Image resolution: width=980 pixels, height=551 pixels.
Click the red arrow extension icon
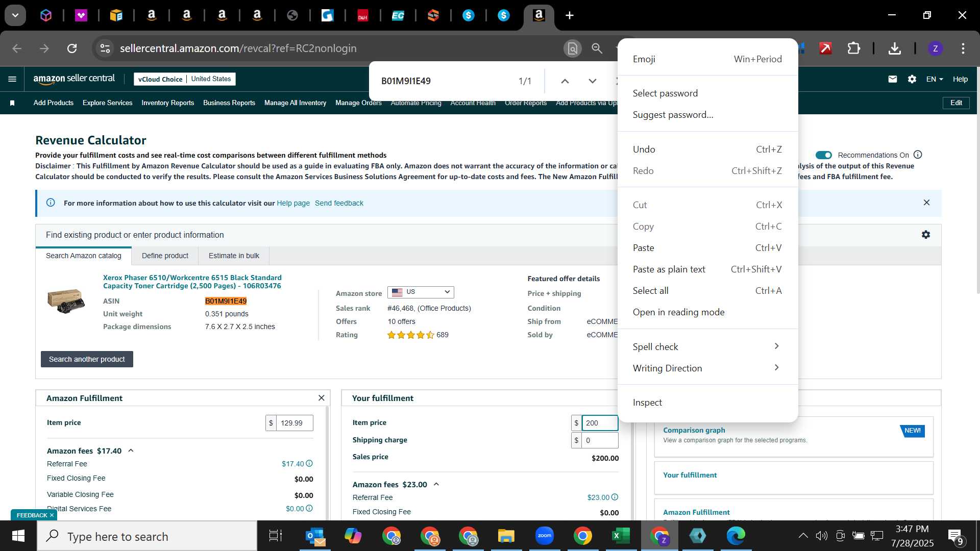click(x=825, y=48)
